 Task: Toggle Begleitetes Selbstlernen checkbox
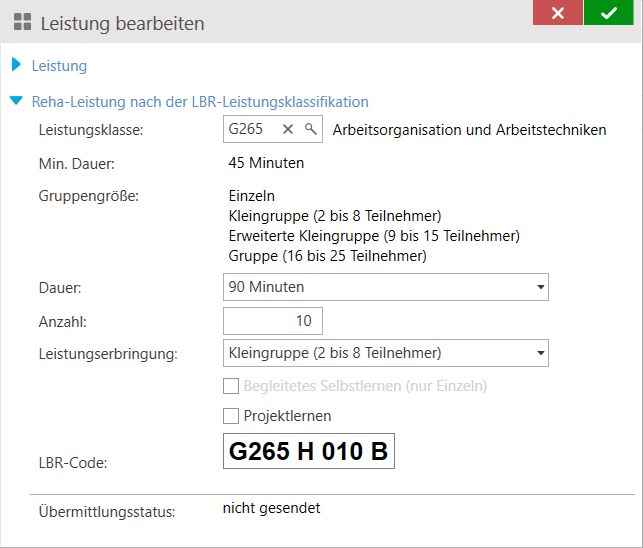tap(231, 386)
